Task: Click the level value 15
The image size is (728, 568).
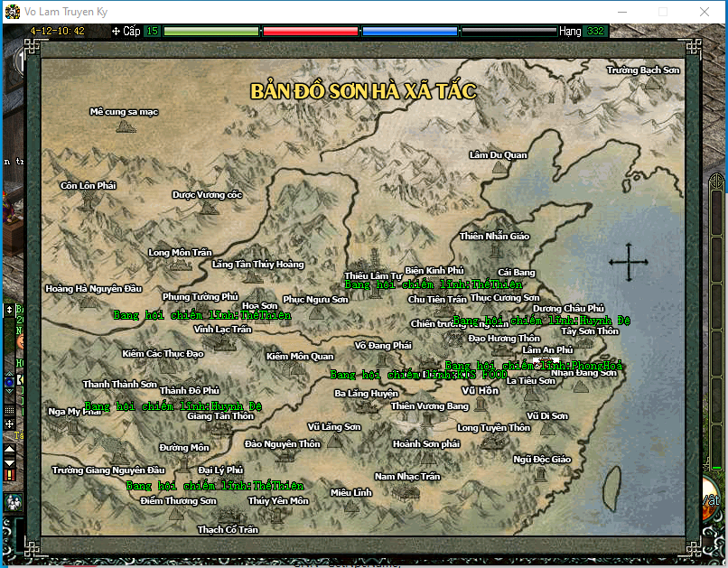Action: [153, 31]
